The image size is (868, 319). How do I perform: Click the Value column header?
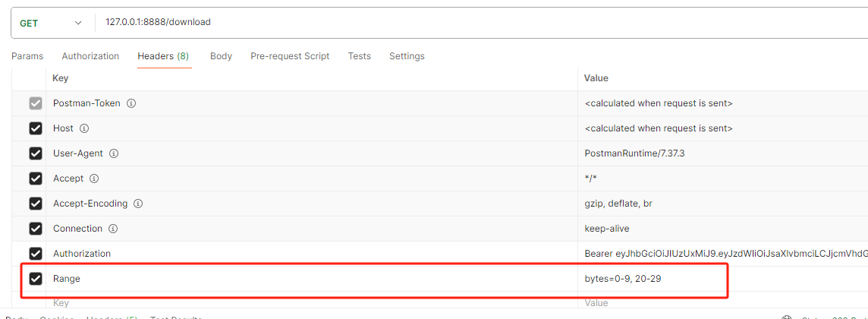[x=596, y=79]
